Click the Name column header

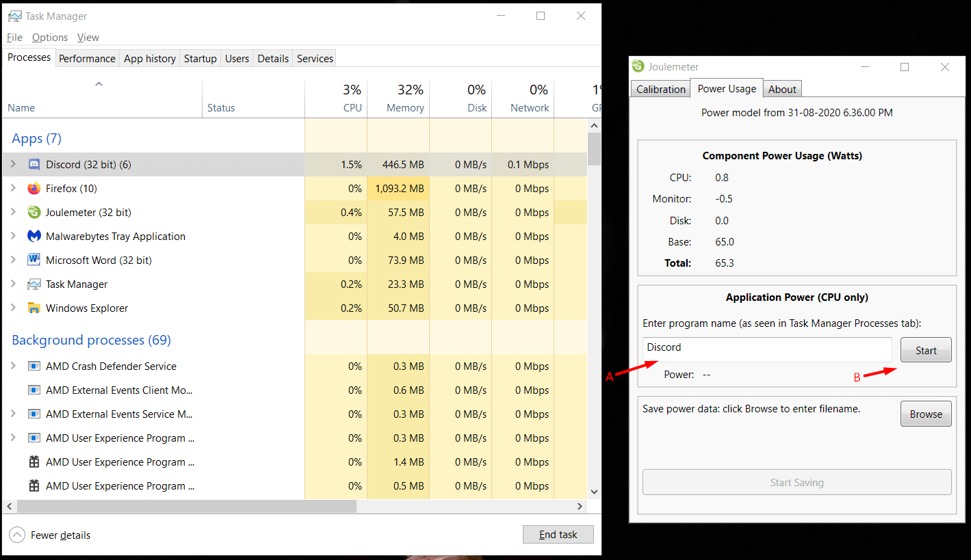click(x=103, y=98)
